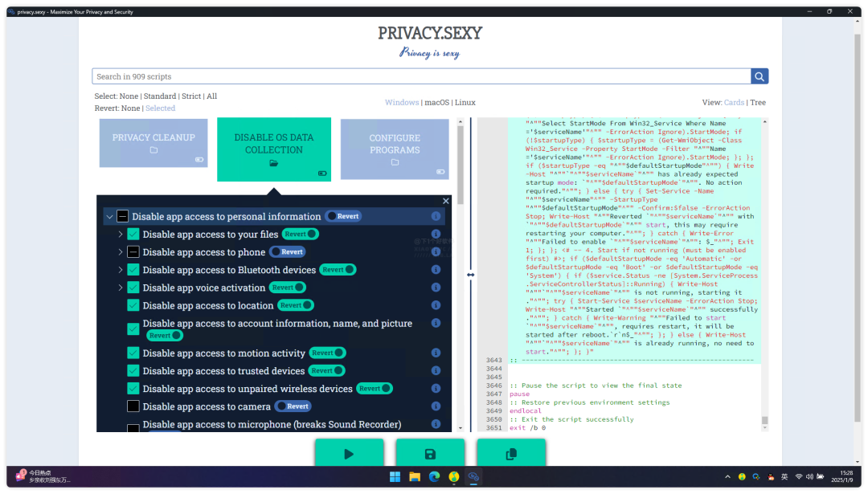Show info for Disable app access to personal information
Viewport: 868px width, 494px height.
[436, 216]
